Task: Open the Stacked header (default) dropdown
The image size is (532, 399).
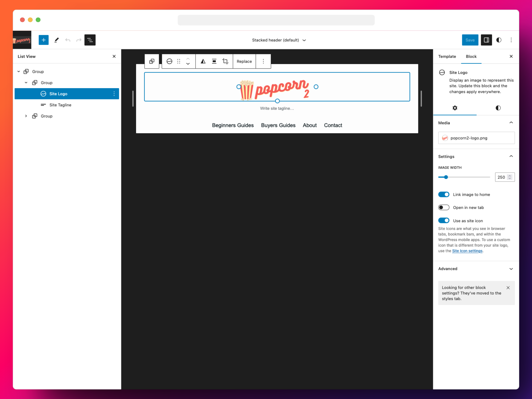Action: point(279,40)
